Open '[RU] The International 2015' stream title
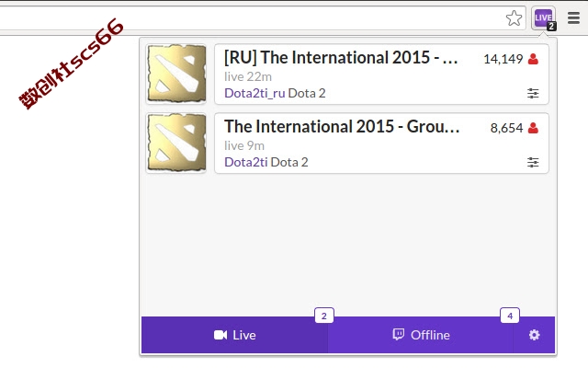This screenshot has height=368, width=588. click(341, 58)
